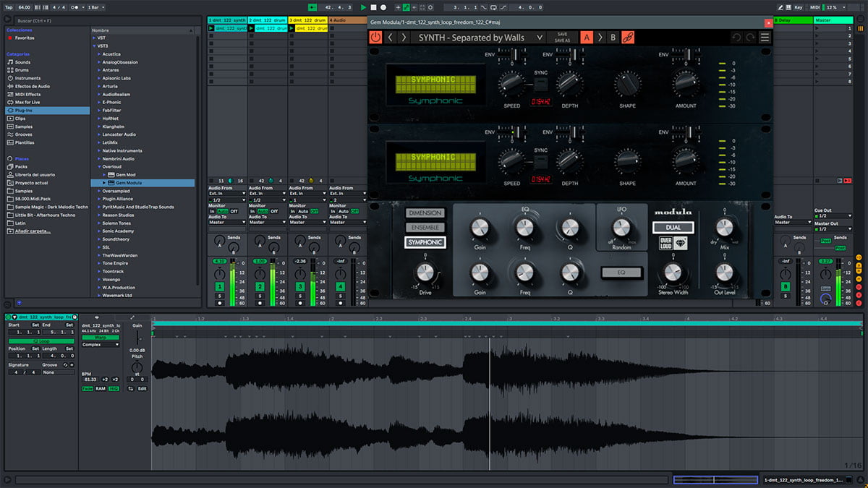868x488 pixels.
Task: Open the Gem Modula preset name dropdown
Action: click(x=480, y=38)
